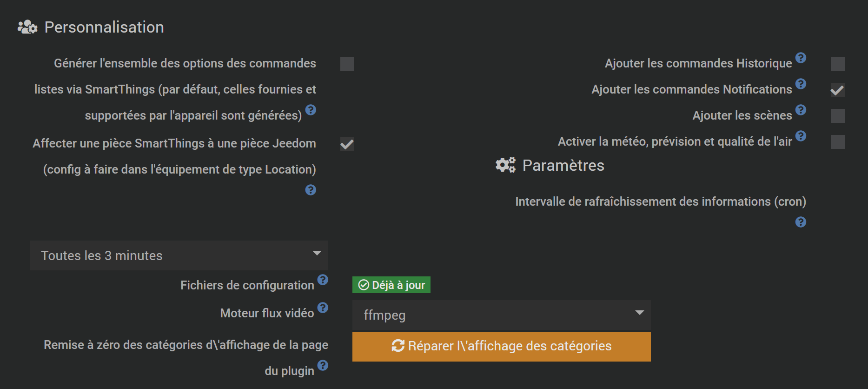Click the green Déjà à jour badge
The height and width of the screenshot is (389, 868).
(x=391, y=285)
